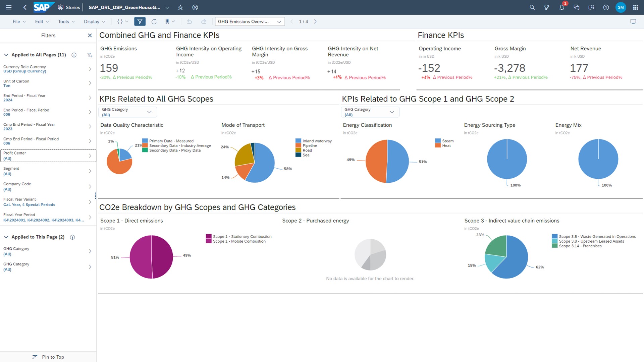644x362 pixels.
Task: Close the Filters panel
Action: [x=90, y=36]
